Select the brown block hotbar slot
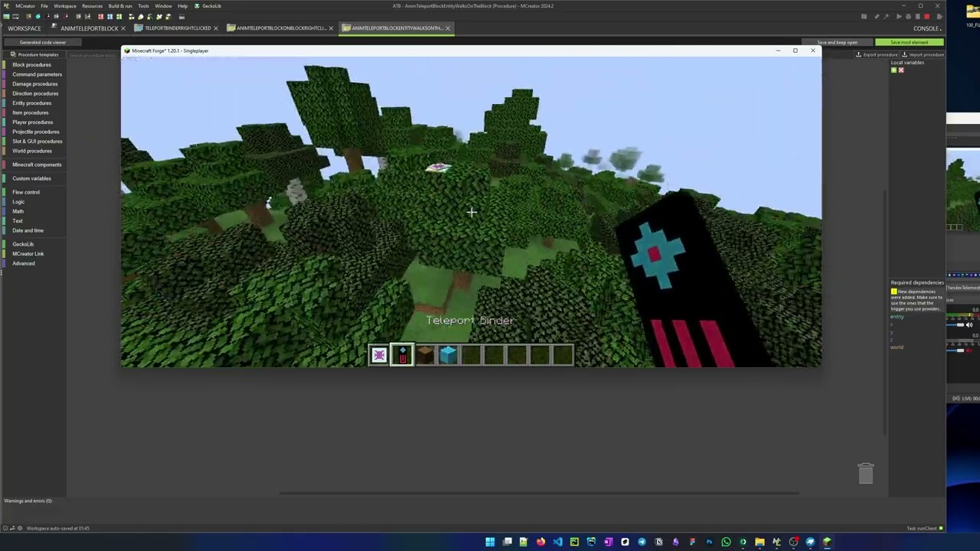 [x=425, y=354]
